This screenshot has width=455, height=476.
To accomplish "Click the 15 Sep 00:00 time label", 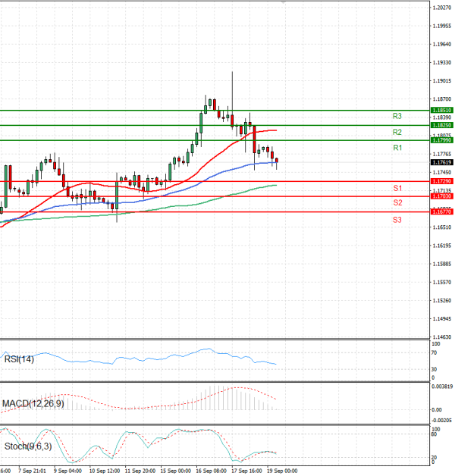I will 176,471.
